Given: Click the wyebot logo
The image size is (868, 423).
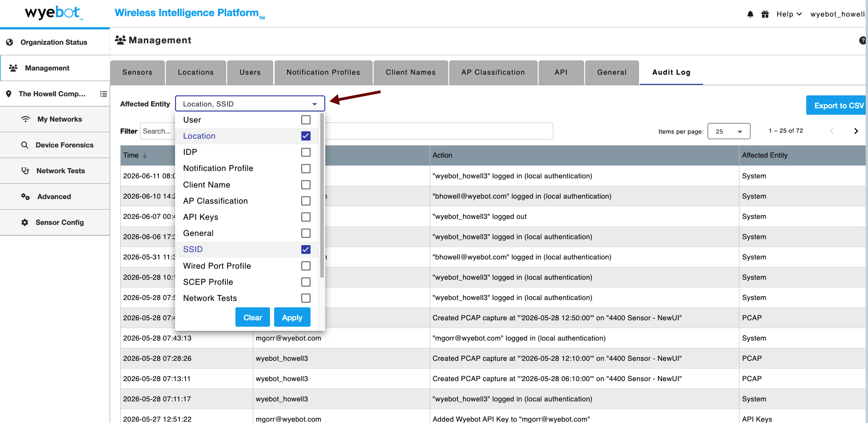Looking at the screenshot, I should point(54,13).
